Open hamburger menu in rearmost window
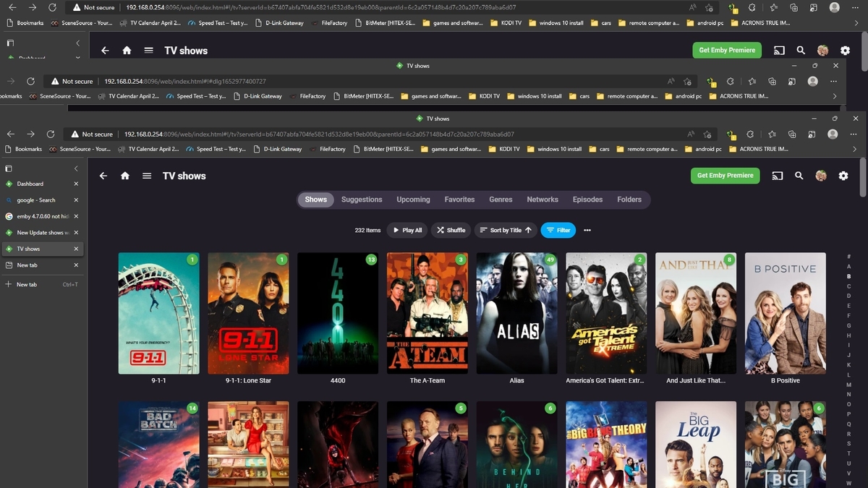This screenshot has width=868, height=488. pos(148,51)
